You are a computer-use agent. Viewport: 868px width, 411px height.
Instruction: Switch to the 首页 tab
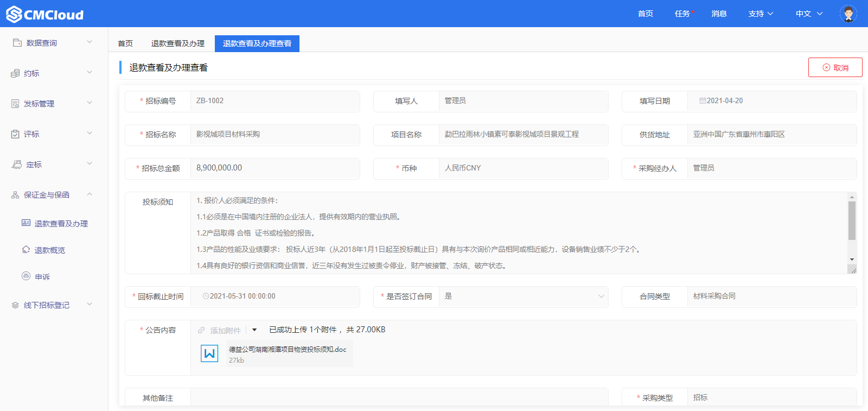[125, 43]
